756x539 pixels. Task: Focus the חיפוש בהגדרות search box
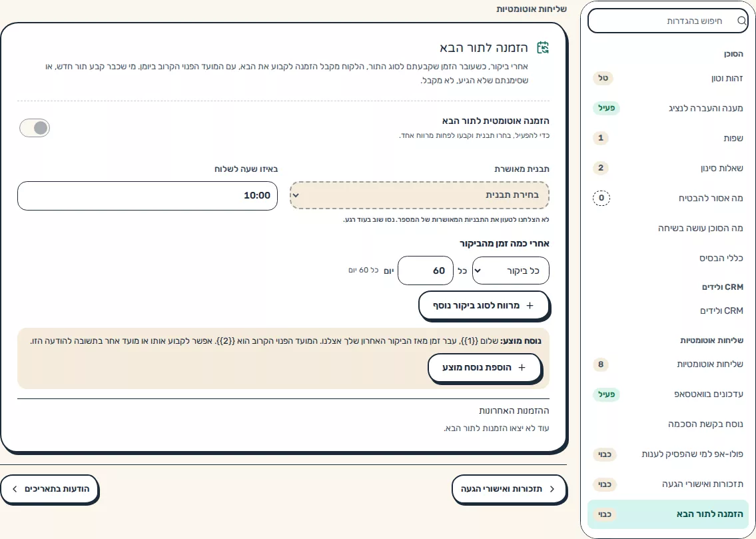click(x=668, y=21)
